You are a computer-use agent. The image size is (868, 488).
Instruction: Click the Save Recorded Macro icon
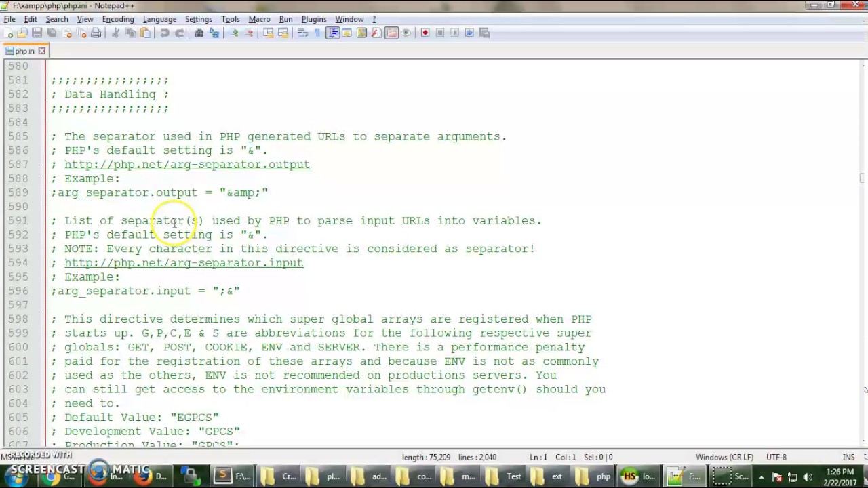484,33
